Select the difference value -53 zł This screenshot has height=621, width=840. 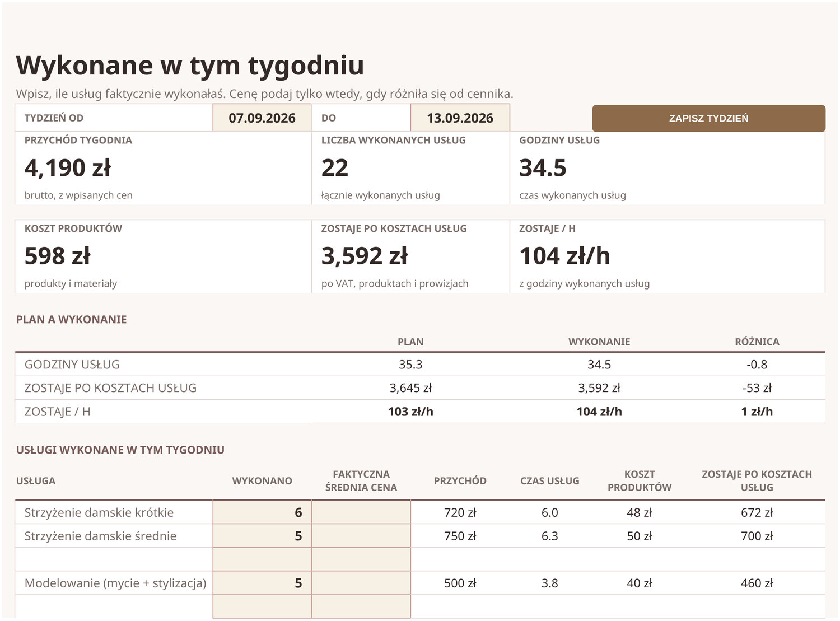pyautogui.click(x=757, y=388)
